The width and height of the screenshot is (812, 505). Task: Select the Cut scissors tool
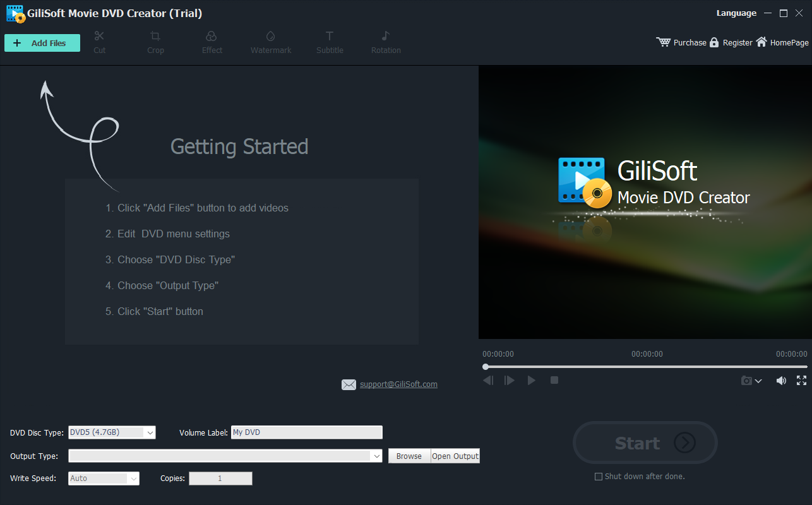pos(99,42)
